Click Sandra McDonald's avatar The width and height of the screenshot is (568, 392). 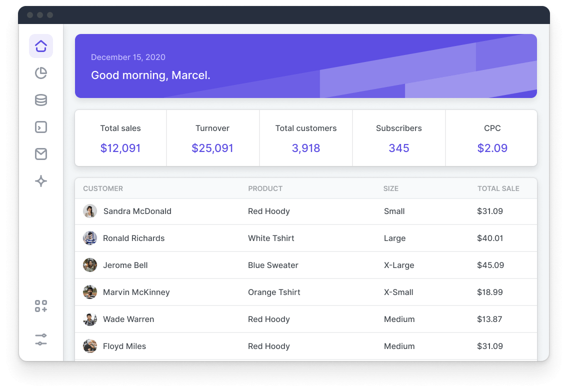(x=90, y=211)
